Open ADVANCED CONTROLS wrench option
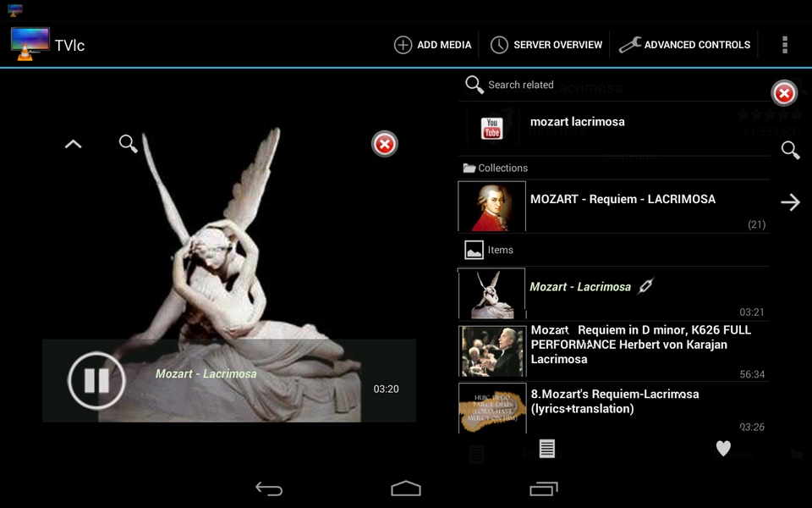This screenshot has width=812, height=508. (684, 45)
